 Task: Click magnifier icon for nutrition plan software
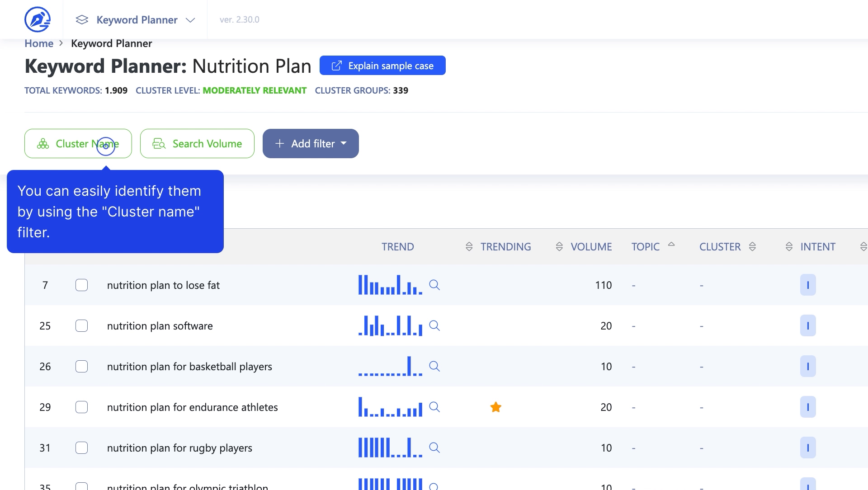[434, 325]
